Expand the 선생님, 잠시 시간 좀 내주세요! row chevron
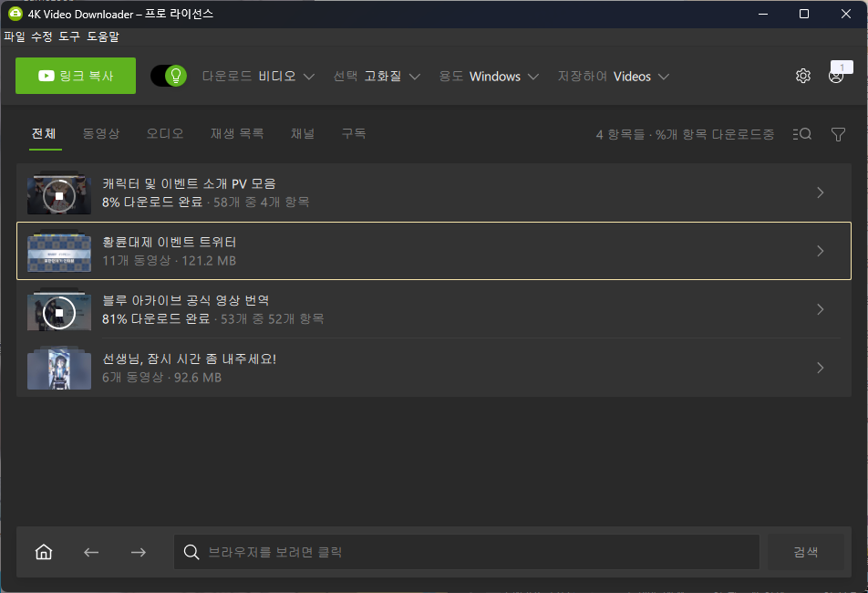868x593 pixels. point(821,368)
